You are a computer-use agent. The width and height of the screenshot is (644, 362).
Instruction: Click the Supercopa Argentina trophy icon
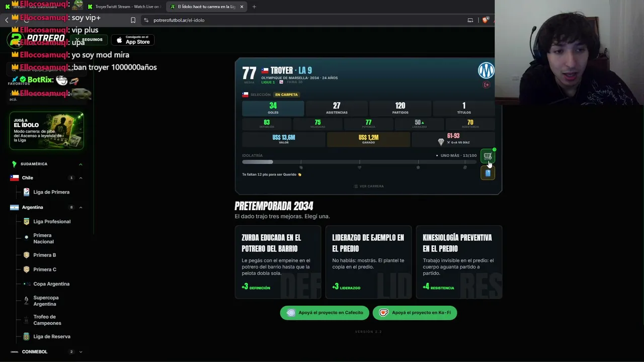27,301
